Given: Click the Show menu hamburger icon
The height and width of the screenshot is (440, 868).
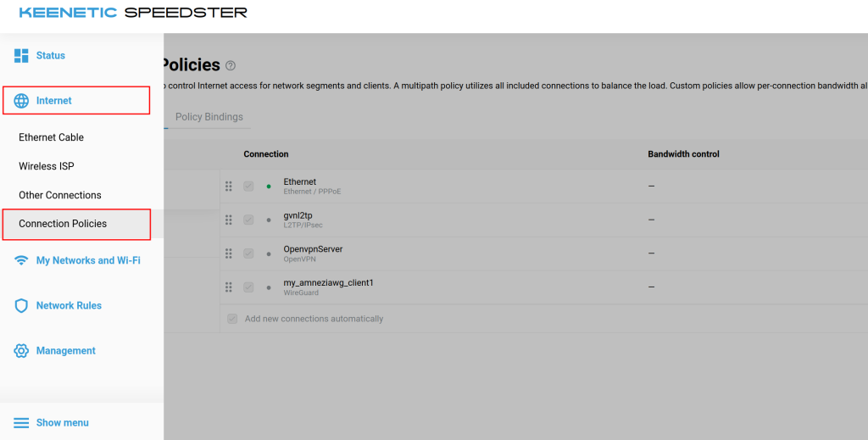Looking at the screenshot, I should pyautogui.click(x=22, y=423).
